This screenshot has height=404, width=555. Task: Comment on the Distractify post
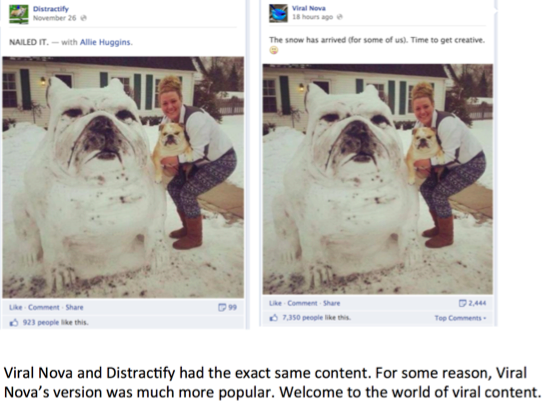coord(44,307)
